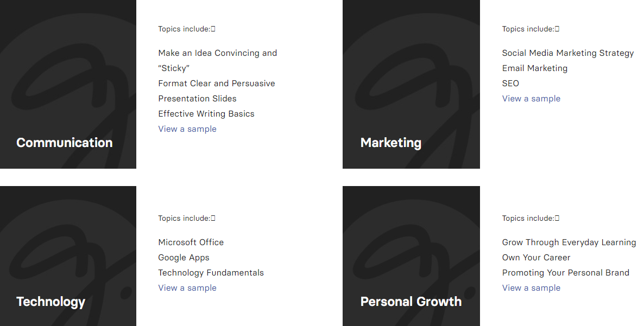Viewport: 644px width, 326px height.
Task: Select the Technology Fundamentals topic
Action: tap(211, 273)
